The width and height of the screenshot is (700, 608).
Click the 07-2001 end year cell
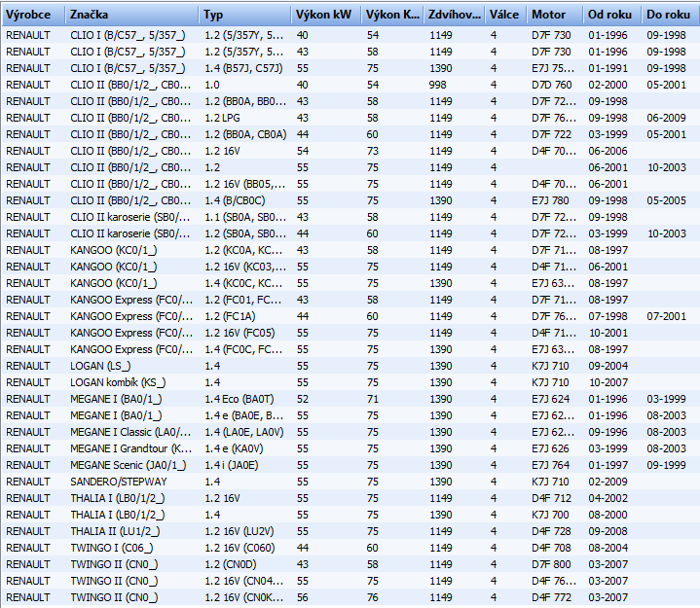tap(667, 316)
